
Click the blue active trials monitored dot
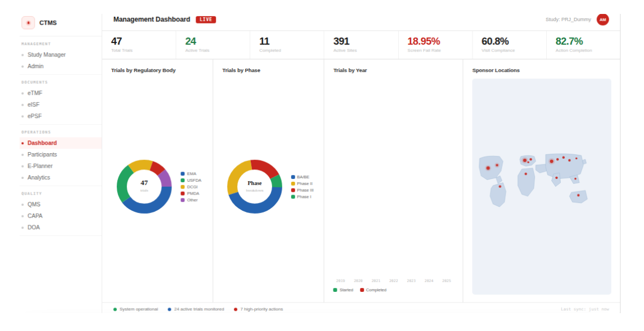coord(170,309)
